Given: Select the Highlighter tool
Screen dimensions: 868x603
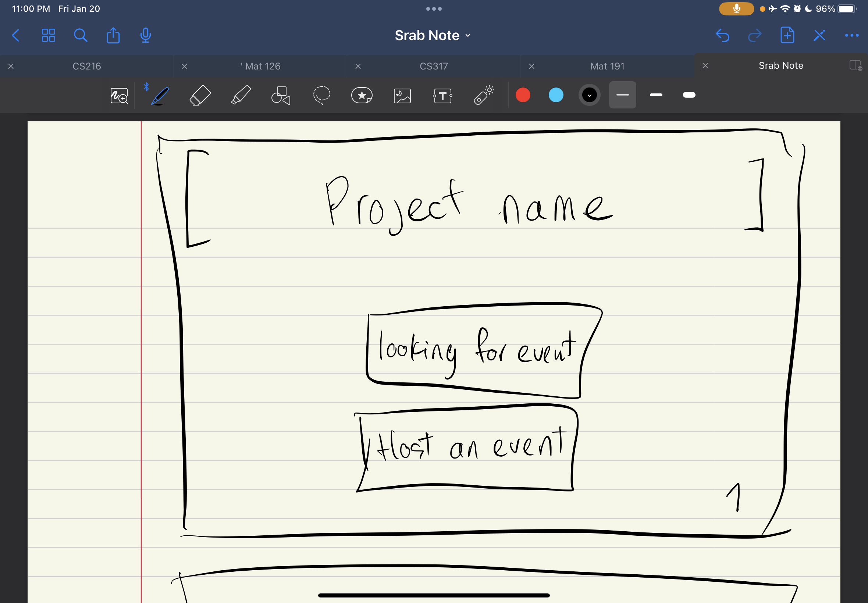Looking at the screenshot, I should point(241,95).
